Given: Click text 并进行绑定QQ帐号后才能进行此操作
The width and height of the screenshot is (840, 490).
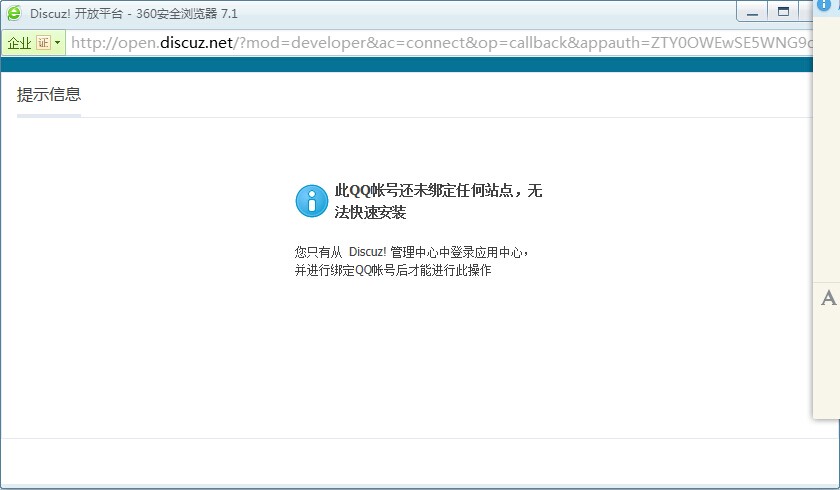Looking at the screenshot, I should 393,270.
